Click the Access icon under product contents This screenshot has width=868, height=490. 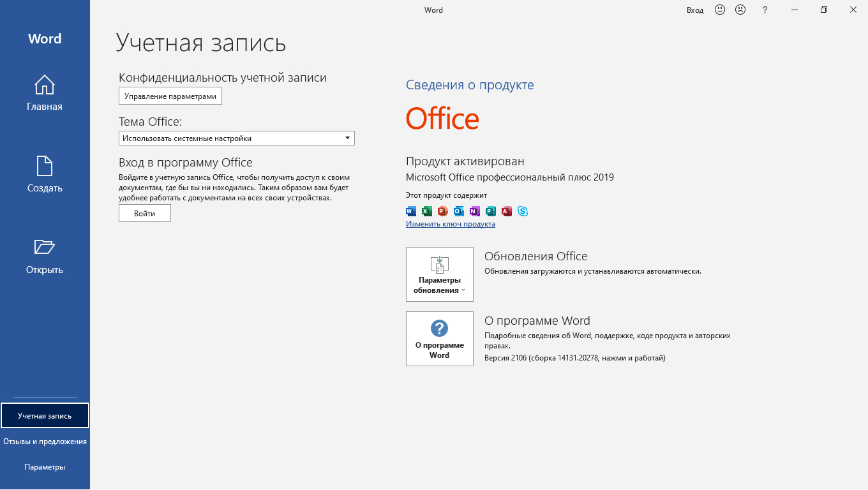pos(507,211)
